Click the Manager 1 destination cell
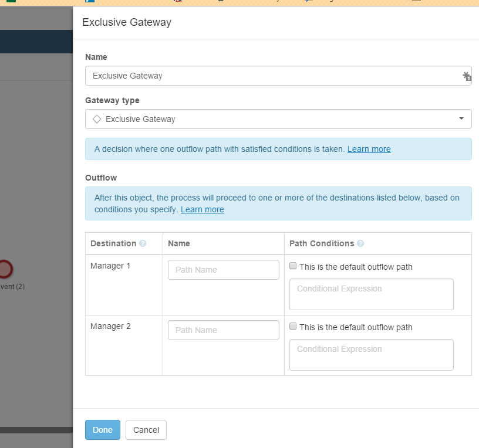 (110, 266)
